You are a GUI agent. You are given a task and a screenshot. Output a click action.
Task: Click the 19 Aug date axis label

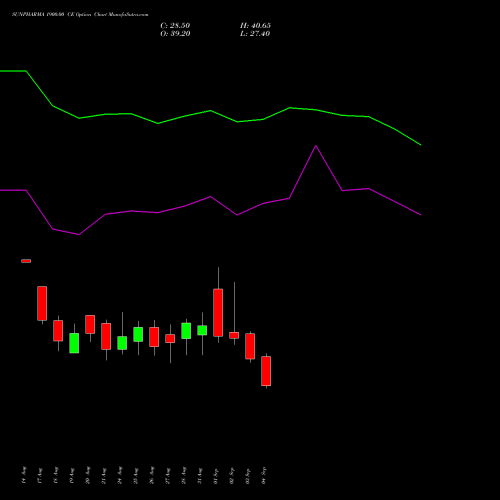[x=72, y=475]
